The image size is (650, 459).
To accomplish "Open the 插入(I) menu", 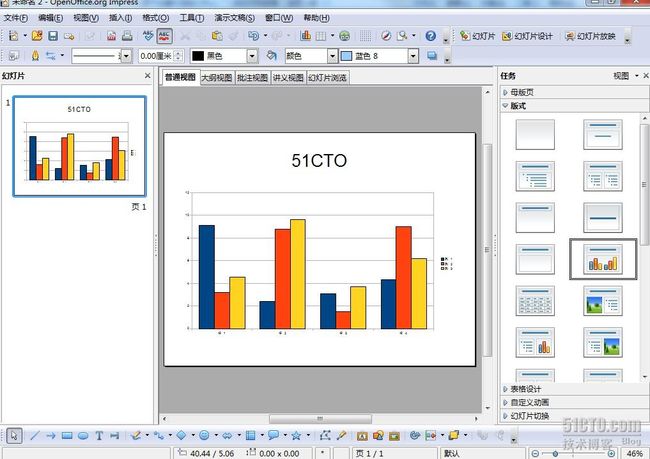I will pyautogui.click(x=120, y=18).
